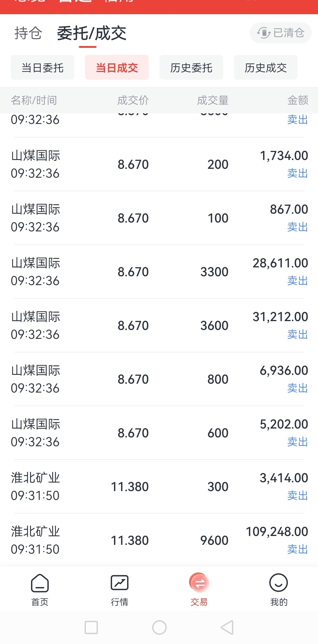This screenshot has height=644, width=318.
Task: Tap the 交易 trade icon
Action: click(x=199, y=583)
